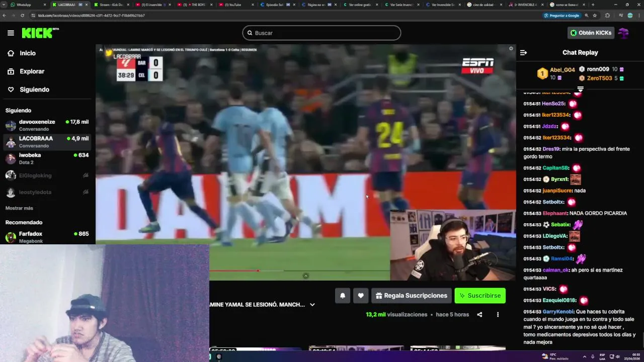Expand leaderboard chevron under gifters
This screenshot has height=362, width=644.
point(580,89)
